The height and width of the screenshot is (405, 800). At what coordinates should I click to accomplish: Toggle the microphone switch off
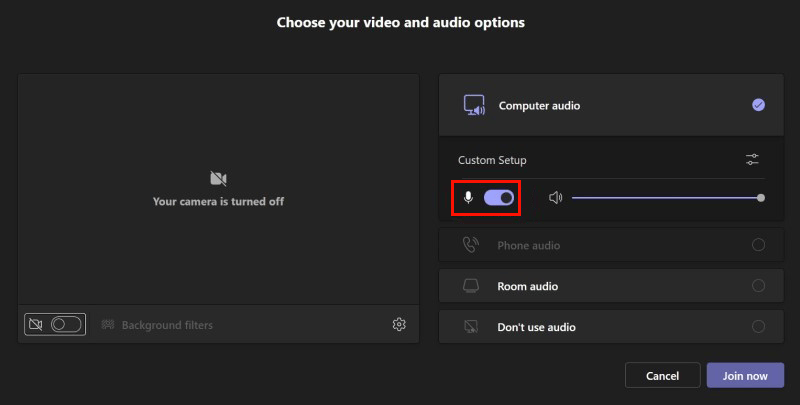pyautogui.click(x=498, y=197)
